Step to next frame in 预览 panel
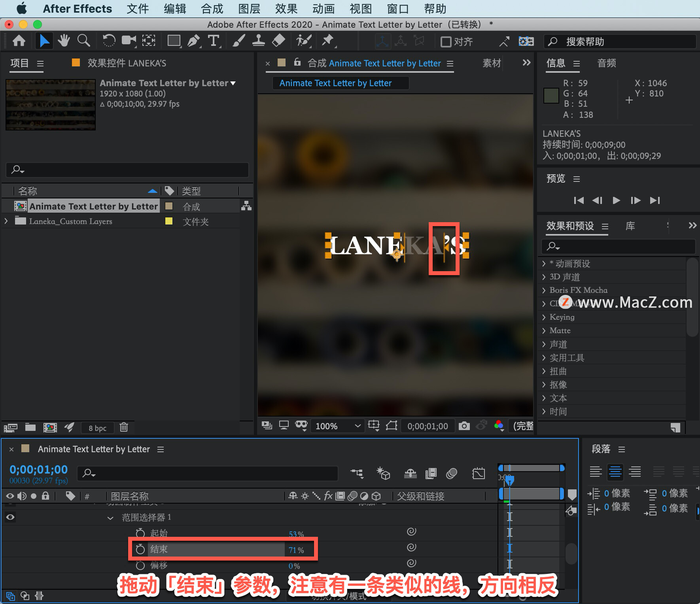This screenshot has width=700, height=604. click(x=636, y=200)
